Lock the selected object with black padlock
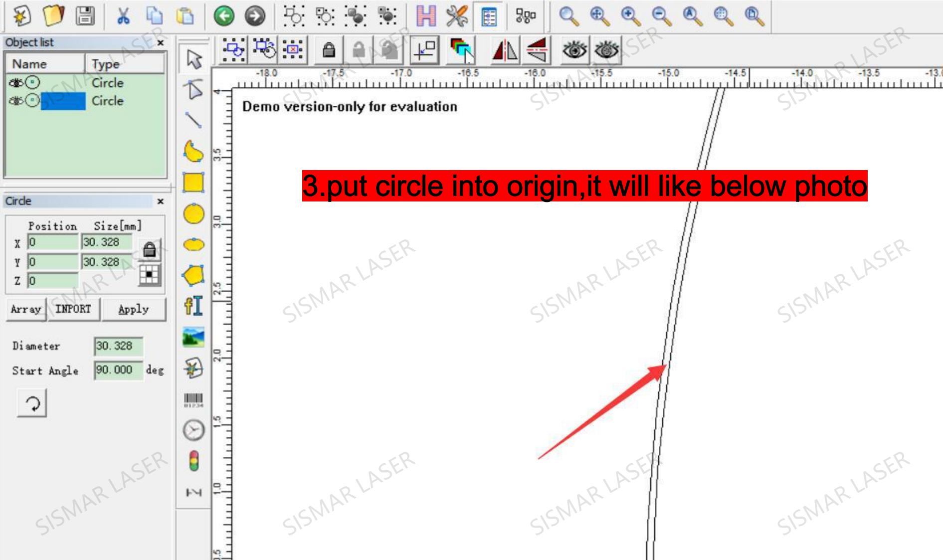 tap(329, 50)
